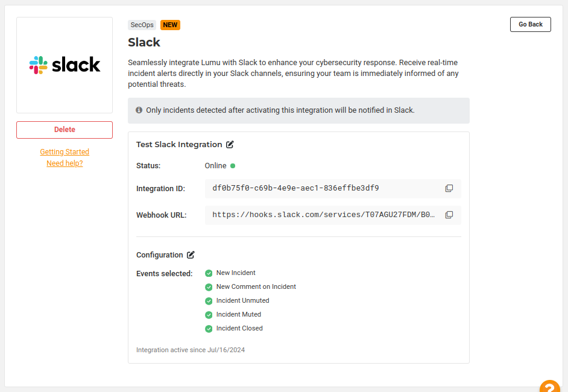Copy the Webhook URL
Image resolution: width=568 pixels, height=392 pixels.
[x=449, y=215]
